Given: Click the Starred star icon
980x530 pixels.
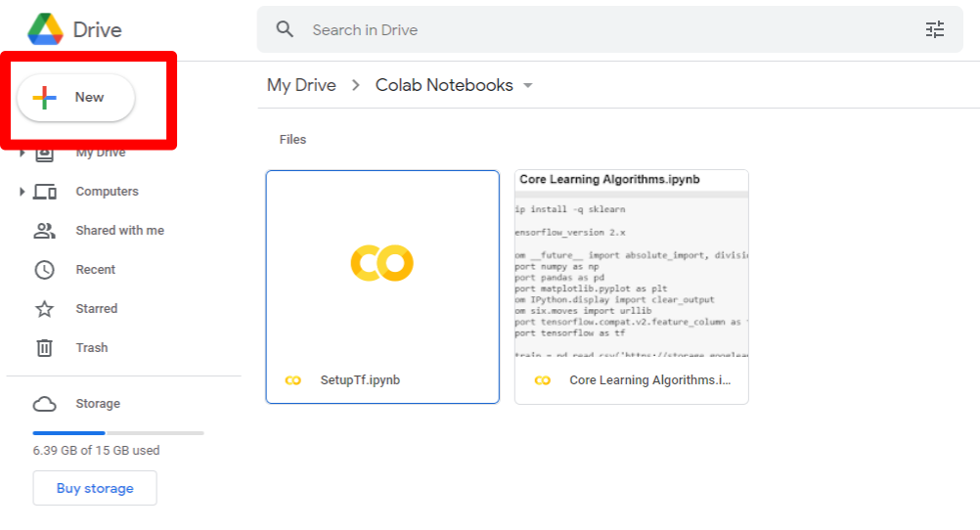Looking at the screenshot, I should coord(45,309).
